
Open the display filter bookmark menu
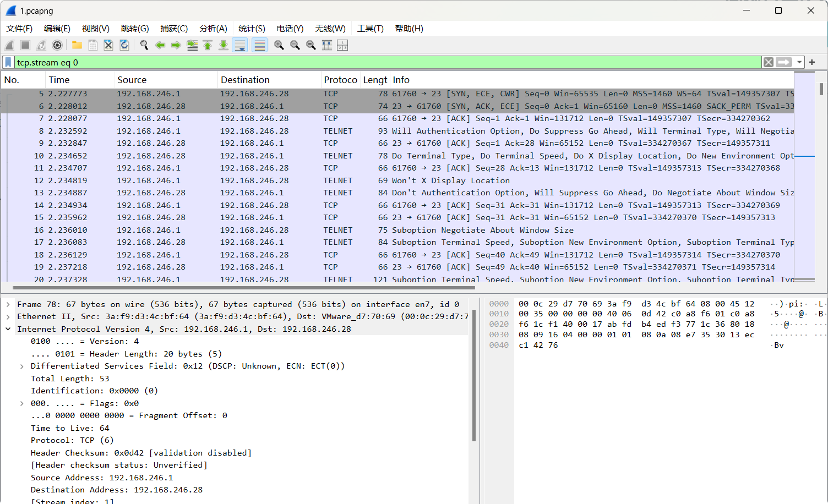tap(8, 62)
